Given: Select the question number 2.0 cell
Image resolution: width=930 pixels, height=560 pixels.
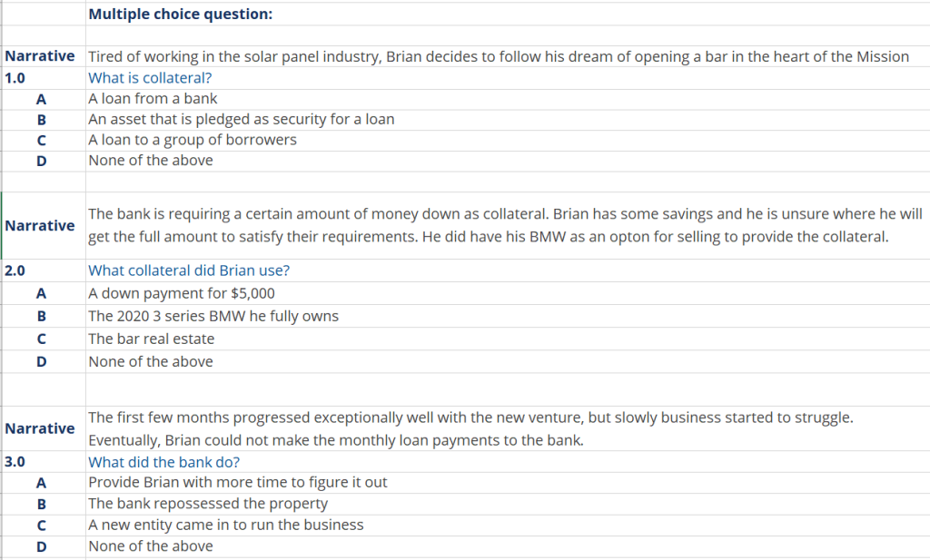Looking at the screenshot, I should pyautogui.click(x=15, y=270).
